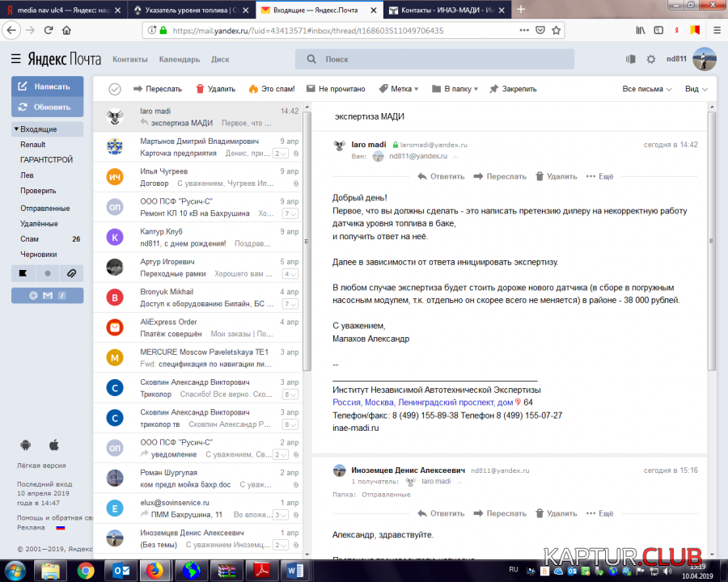The height and width of the screenshot is (582, 728).
Task: Mark as Не прочитано
Action: click(x=336, y=89)
